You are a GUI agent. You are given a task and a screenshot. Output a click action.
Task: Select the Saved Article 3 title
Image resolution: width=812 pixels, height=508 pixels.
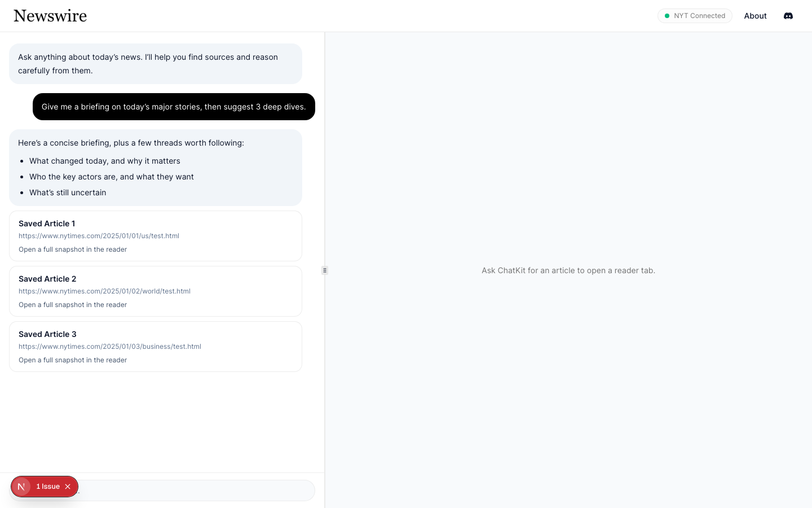pos(47,334)
